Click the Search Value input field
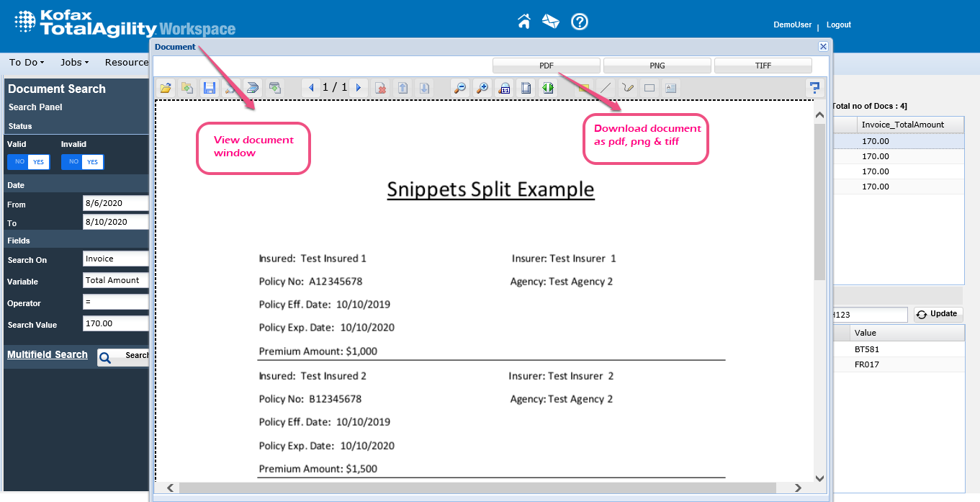Image resolution: width=980 pixels, height=502 pixels. pyautogui.click(x=115, y=323)
